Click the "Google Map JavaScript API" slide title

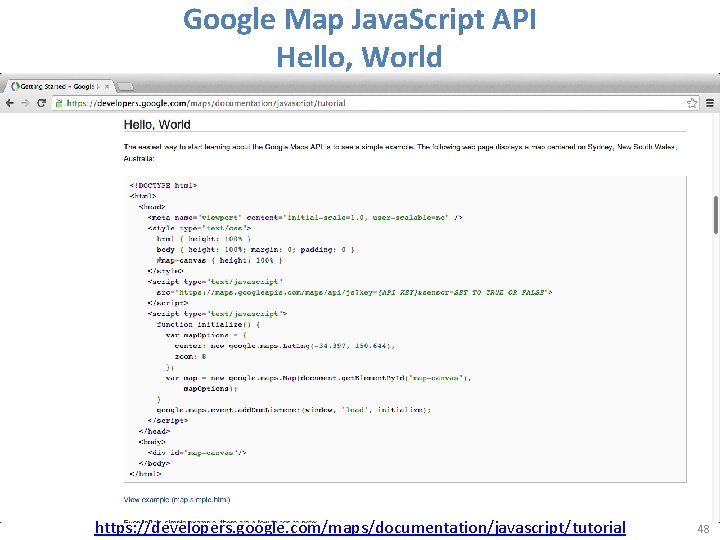[360, 19]
